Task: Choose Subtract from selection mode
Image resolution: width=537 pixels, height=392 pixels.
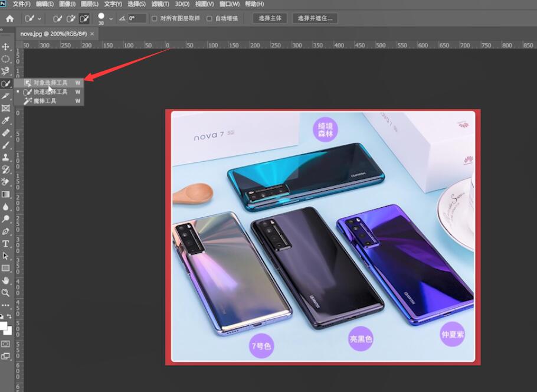Action: [x=84, y=18]
